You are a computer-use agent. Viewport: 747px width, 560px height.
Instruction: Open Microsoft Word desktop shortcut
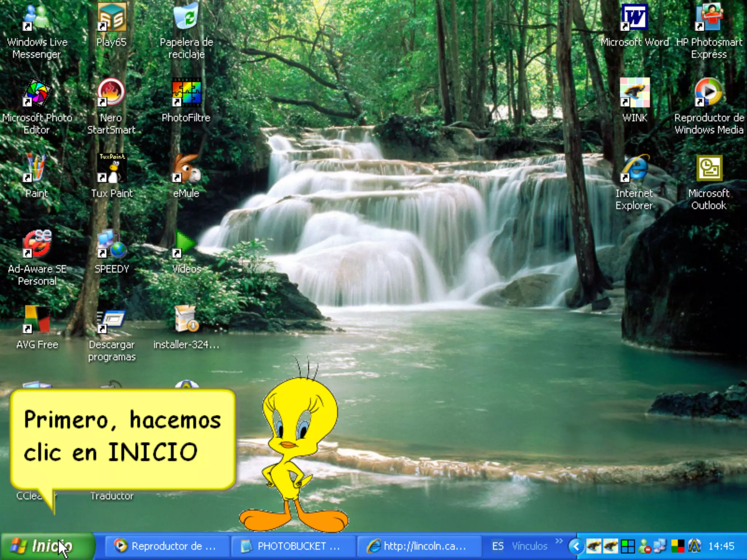click(x=634, y=18)
